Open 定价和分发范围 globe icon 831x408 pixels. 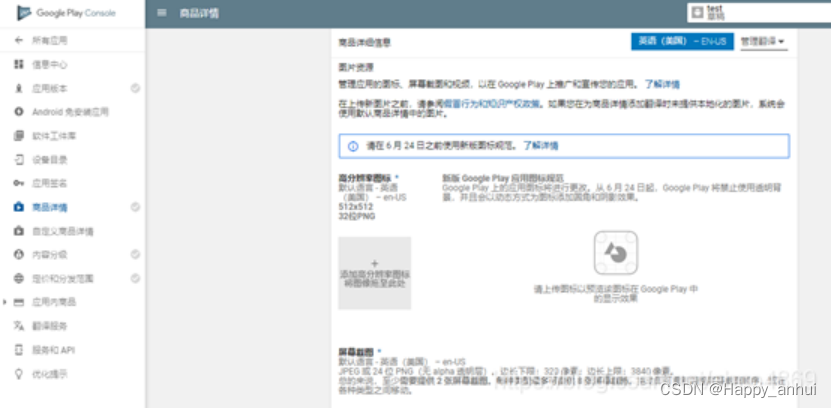click(19, 279)
